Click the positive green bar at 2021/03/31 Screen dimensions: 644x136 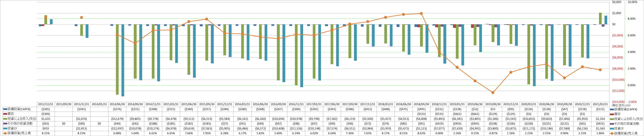coord(600,19)
